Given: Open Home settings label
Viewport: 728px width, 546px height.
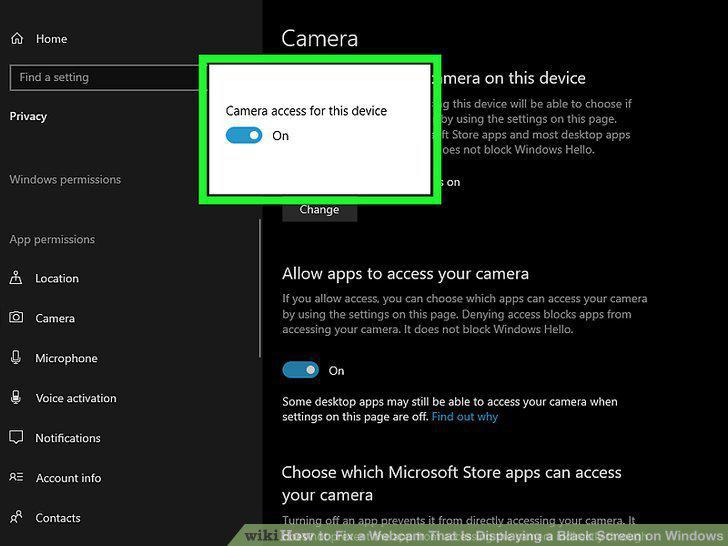Looking at the screenshot, I should pyautogui.click(x=51, y=39).
